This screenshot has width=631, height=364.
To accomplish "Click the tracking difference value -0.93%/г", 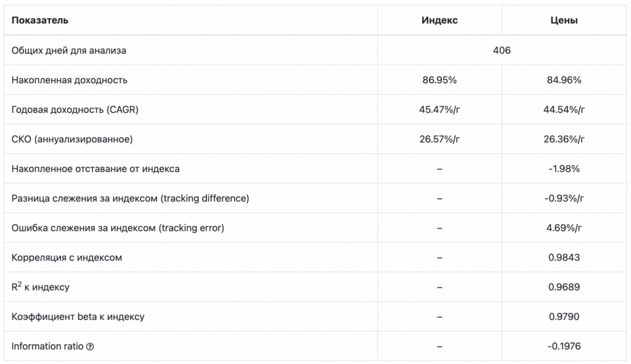I will pyautogui.click(x=564, y=198).
